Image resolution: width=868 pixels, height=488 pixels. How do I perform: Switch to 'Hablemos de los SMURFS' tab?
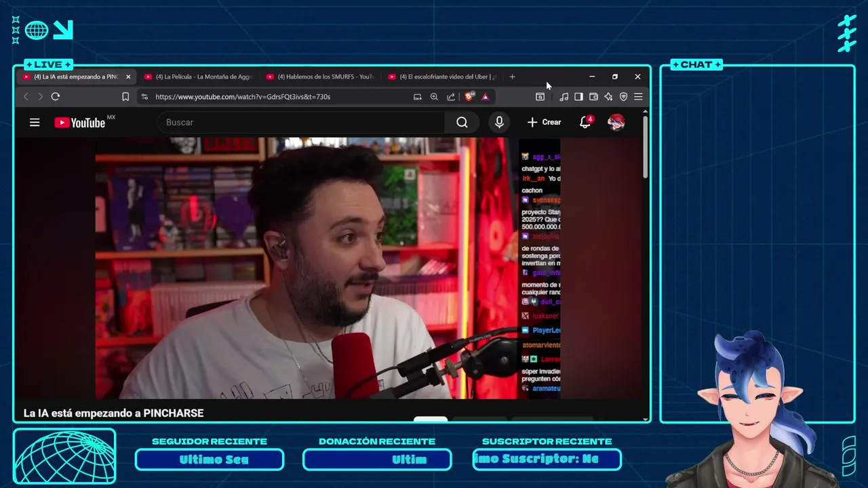[320, 77]
